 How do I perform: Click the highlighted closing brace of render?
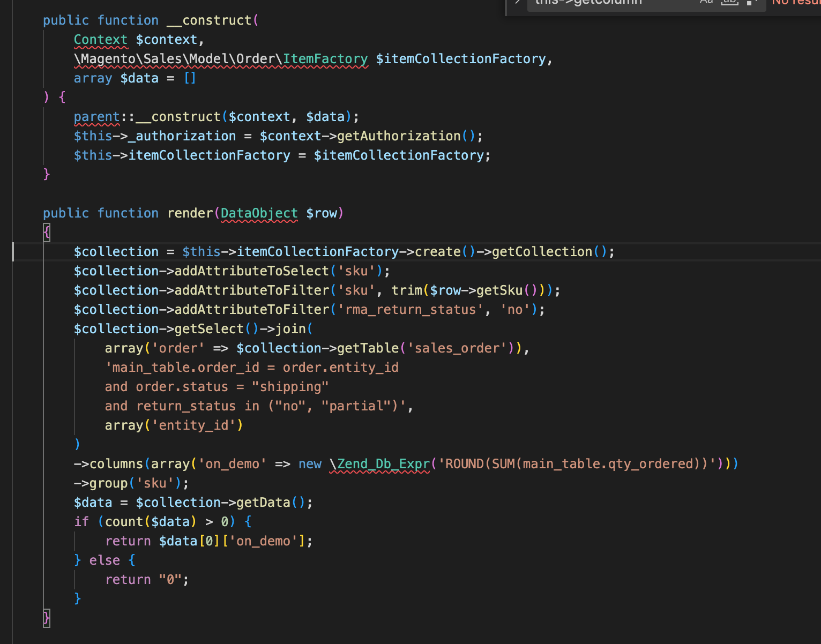(47, 618)
